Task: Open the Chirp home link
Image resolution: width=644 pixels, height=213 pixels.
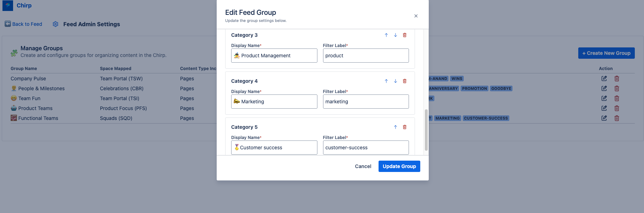Action: (24, 5)
